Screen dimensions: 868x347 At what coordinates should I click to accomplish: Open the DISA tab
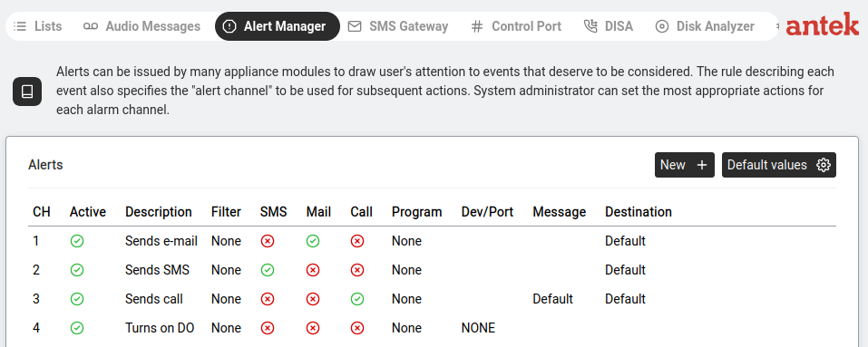[x=609, y=26]
